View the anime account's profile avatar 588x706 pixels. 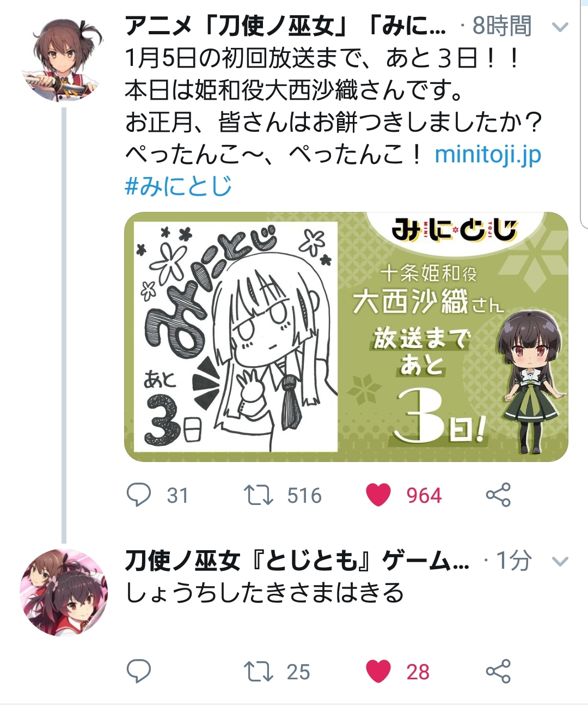[x=64, y=59]
